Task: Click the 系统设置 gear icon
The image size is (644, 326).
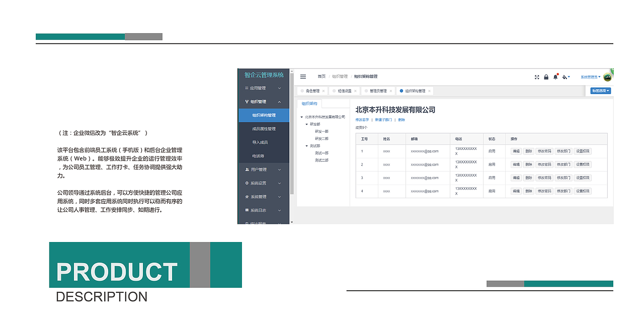Action: pos(247,183)
